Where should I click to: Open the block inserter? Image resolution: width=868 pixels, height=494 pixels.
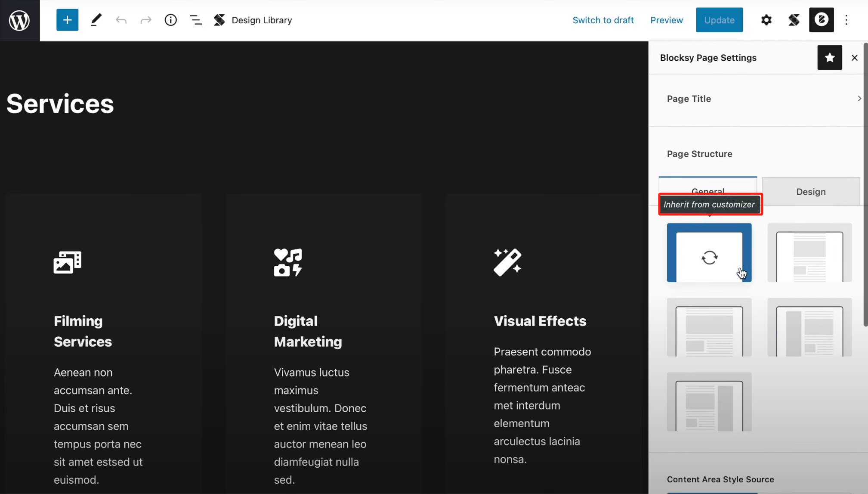[x=67, y=20]
